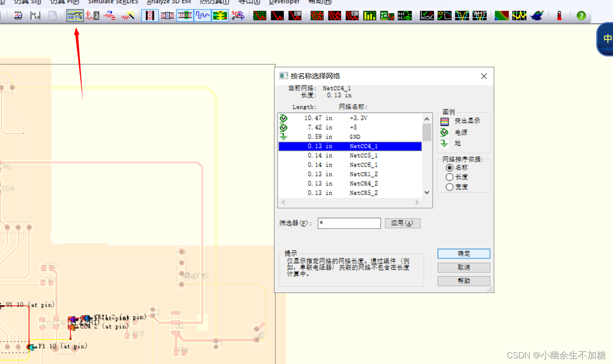Open help via green question mark icon
This screenshot has height=364, width=613.
click(x=581, y=15)
